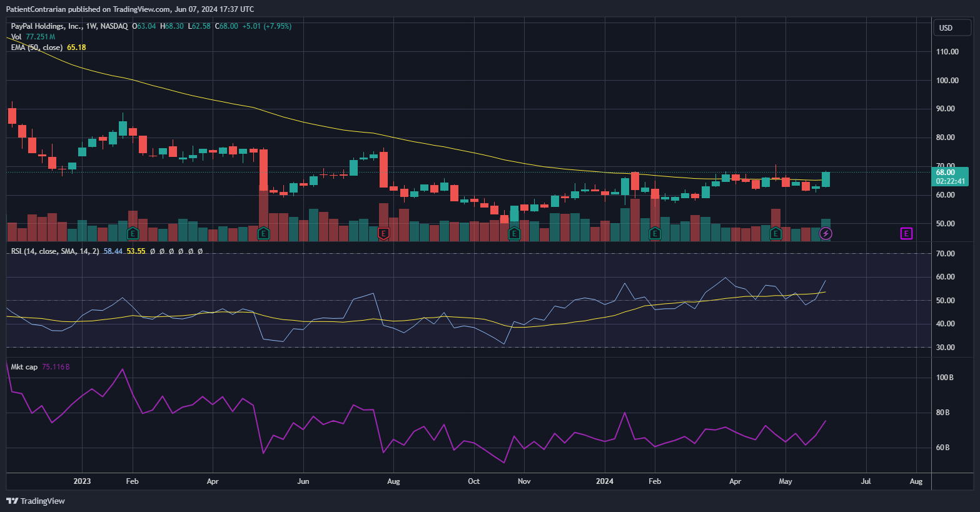Click the purple upcoming earnings E marker
The image size is (980, 512).
click(x=906, y=234)
